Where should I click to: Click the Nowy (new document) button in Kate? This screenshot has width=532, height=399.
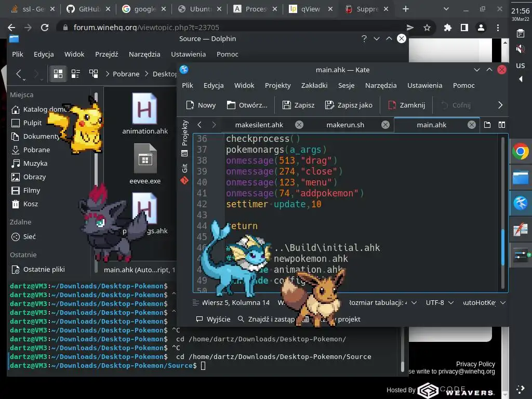(x=201, y=105)
